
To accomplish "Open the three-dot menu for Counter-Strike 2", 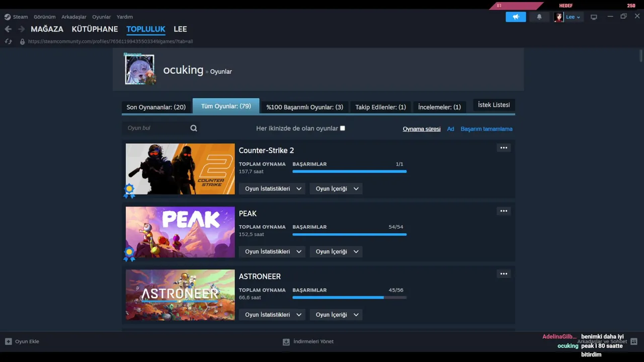I will (504, 148).
